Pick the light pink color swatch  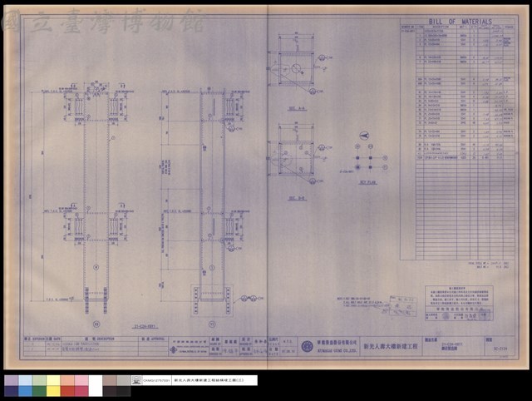tap(81, 381)
